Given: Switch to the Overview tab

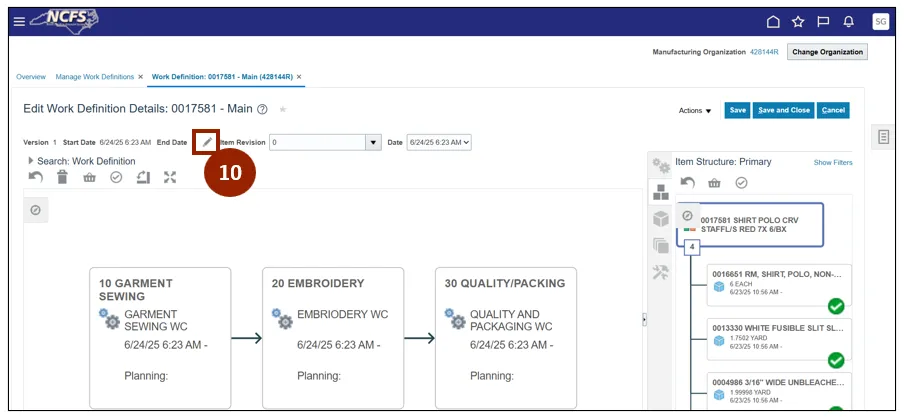Looking at the screenshot, I should (x=31, y=77).
